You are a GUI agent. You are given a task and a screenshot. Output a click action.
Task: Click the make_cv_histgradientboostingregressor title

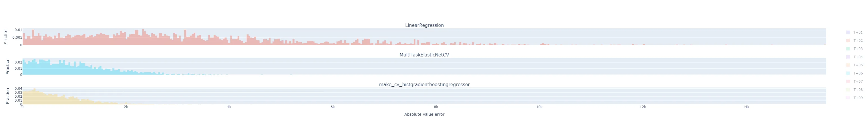[424, 84]
